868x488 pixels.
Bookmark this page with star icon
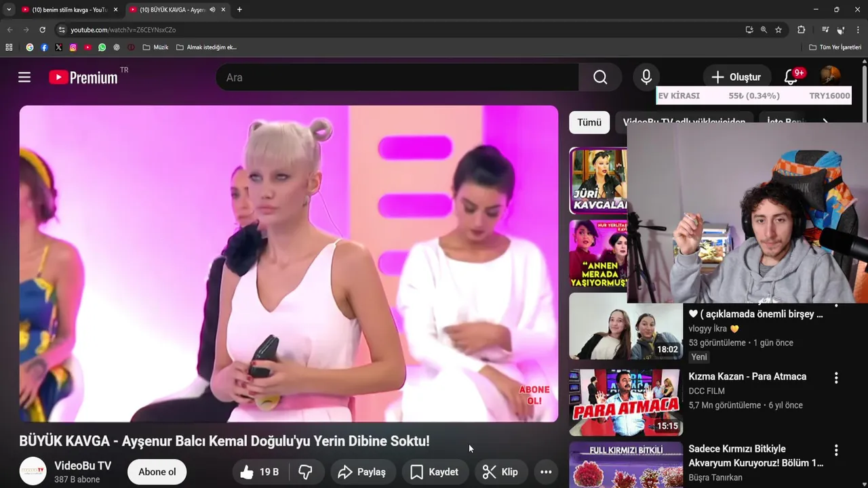tap(778, 30)
